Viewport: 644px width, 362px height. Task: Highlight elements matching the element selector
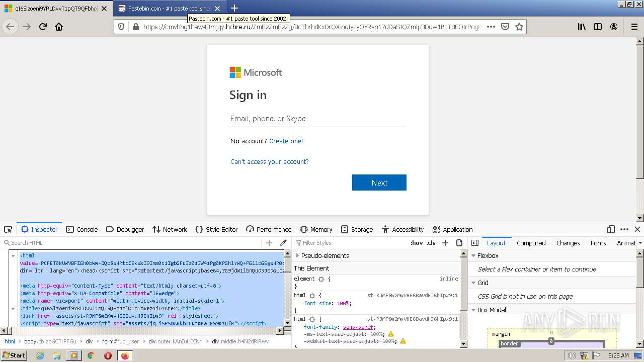tap(321, 279)
